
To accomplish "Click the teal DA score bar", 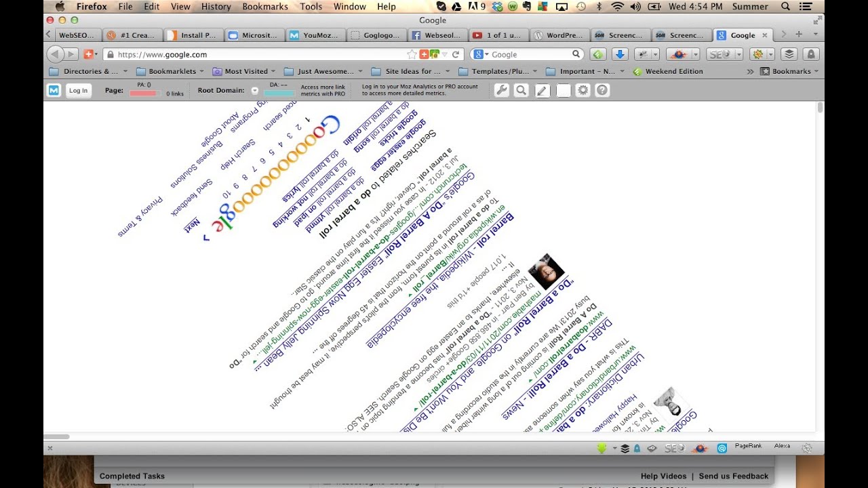I will point(279,93).
